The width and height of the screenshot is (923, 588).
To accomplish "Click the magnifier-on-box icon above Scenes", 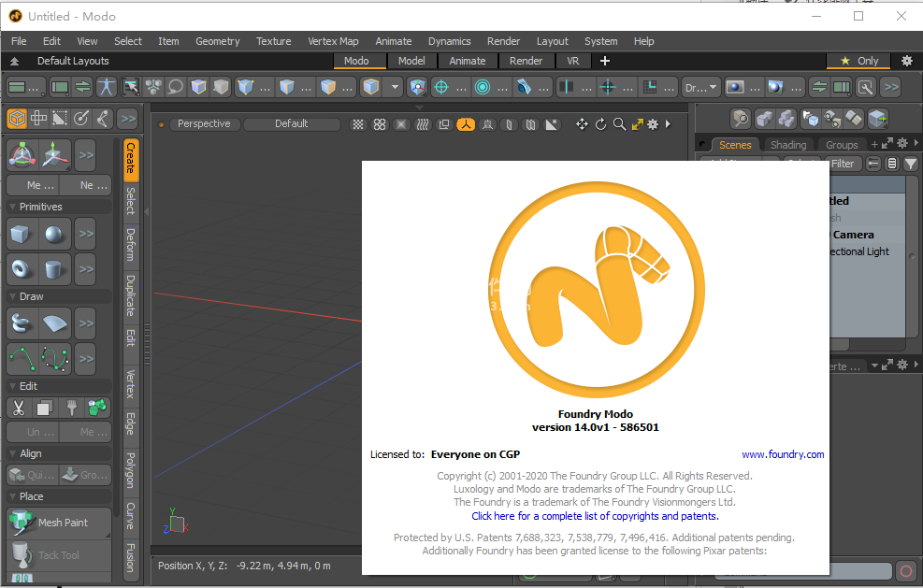I will click(741, 119).
